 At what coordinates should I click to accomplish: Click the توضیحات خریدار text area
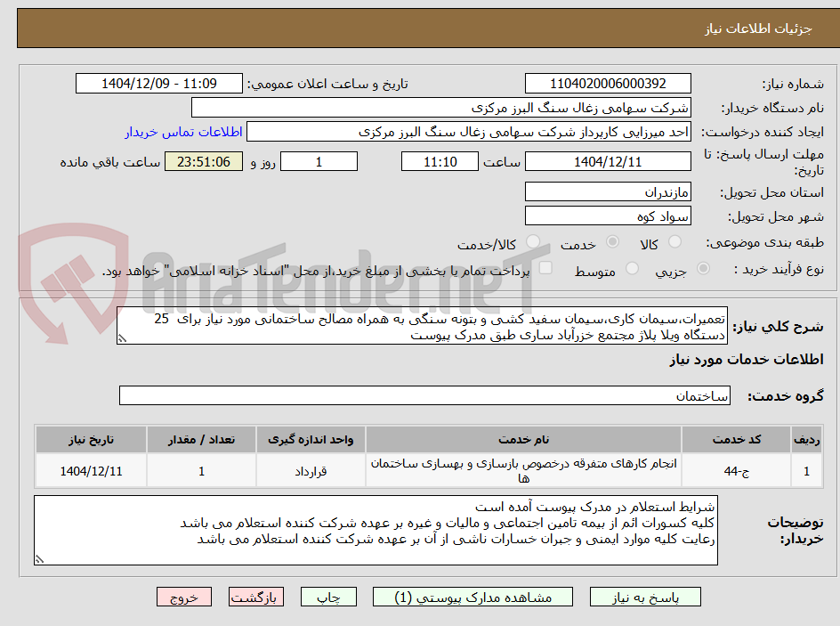376,530
